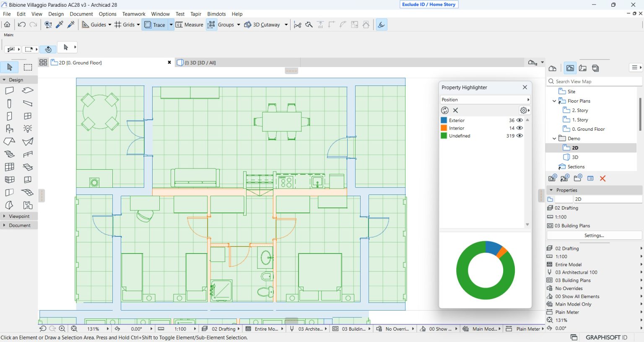Screen dimensions: 644x342
Task: Click the Undo icon in toolbar
Action: pyautogui.click(x=22, y=25)
